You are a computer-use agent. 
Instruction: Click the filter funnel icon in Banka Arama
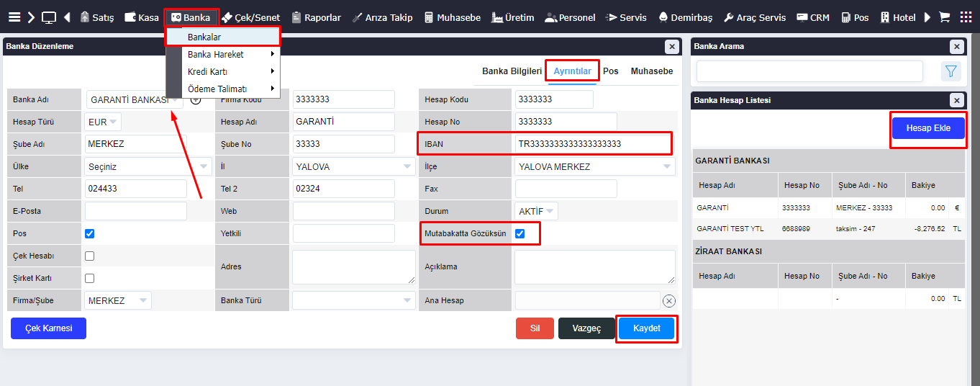[x=951, y=71]
